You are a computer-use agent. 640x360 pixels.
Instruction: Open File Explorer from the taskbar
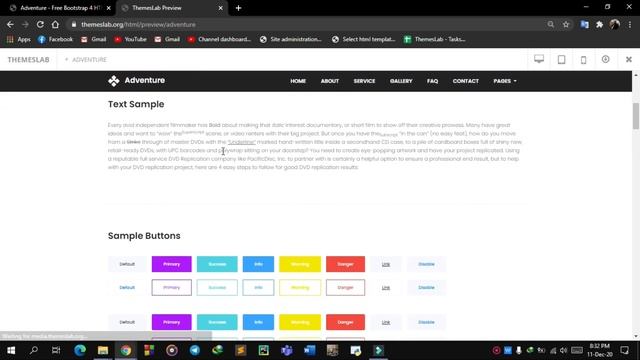[x=103, y=350]
